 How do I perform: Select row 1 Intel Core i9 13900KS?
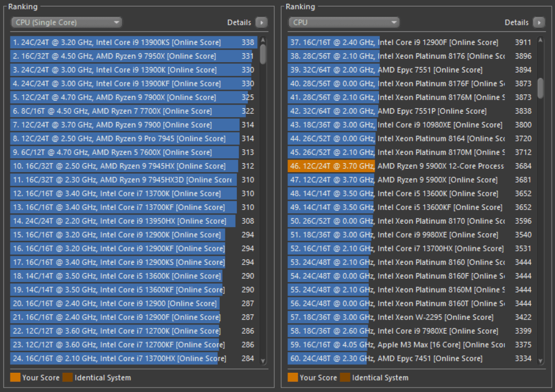(134, 42)
